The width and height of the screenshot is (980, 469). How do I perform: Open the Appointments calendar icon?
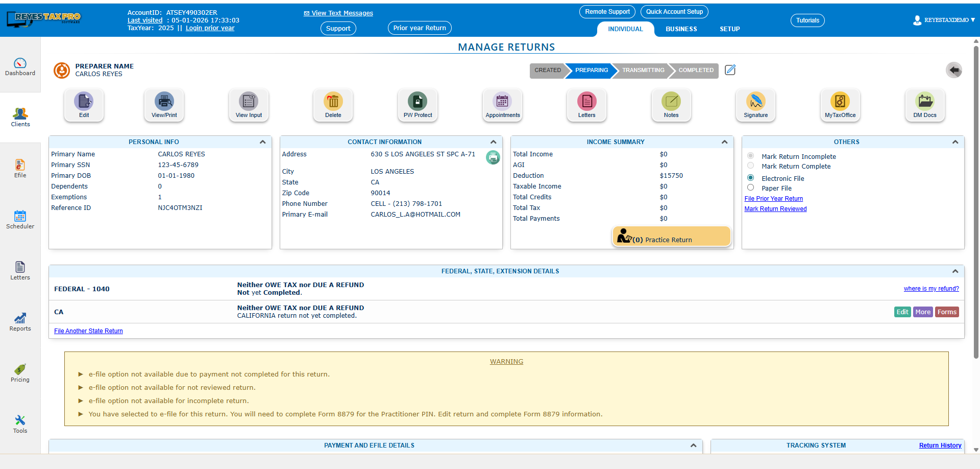(x=503, y=105)
